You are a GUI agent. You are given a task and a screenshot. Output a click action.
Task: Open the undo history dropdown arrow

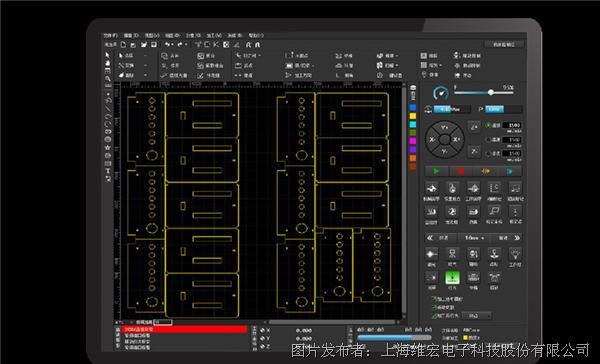173,45
